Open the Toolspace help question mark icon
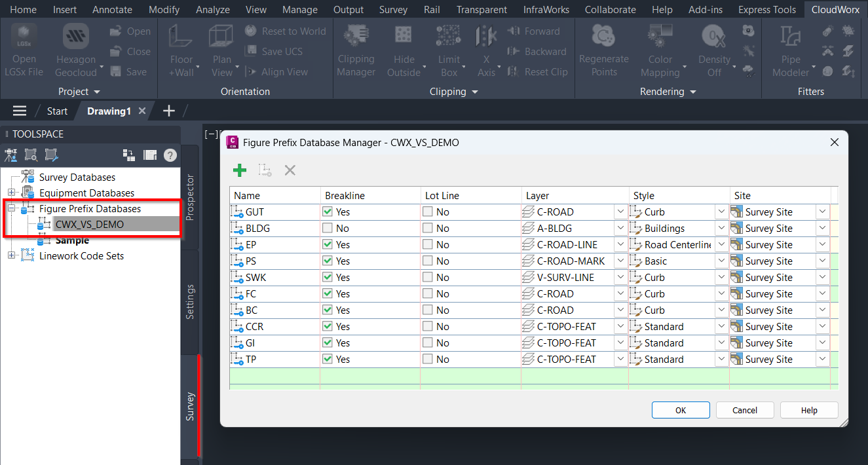Viewport: 868px width, 465px height. 170,155
